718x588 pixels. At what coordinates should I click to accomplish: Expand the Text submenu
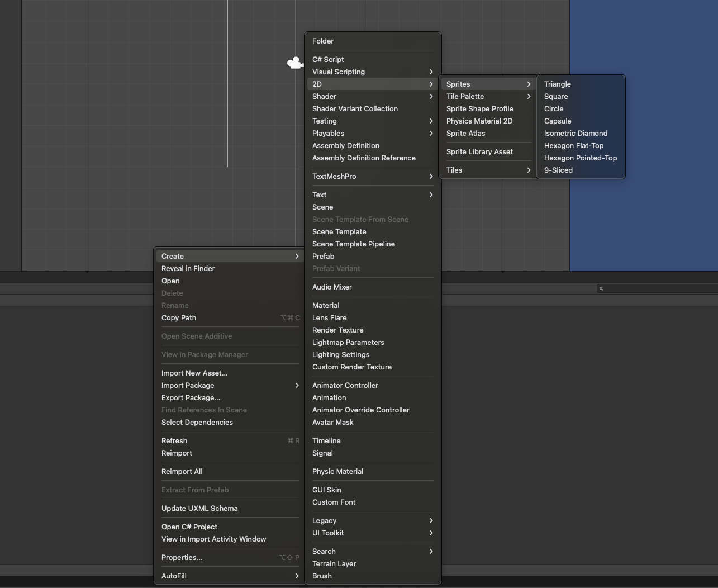click(373, 195)
